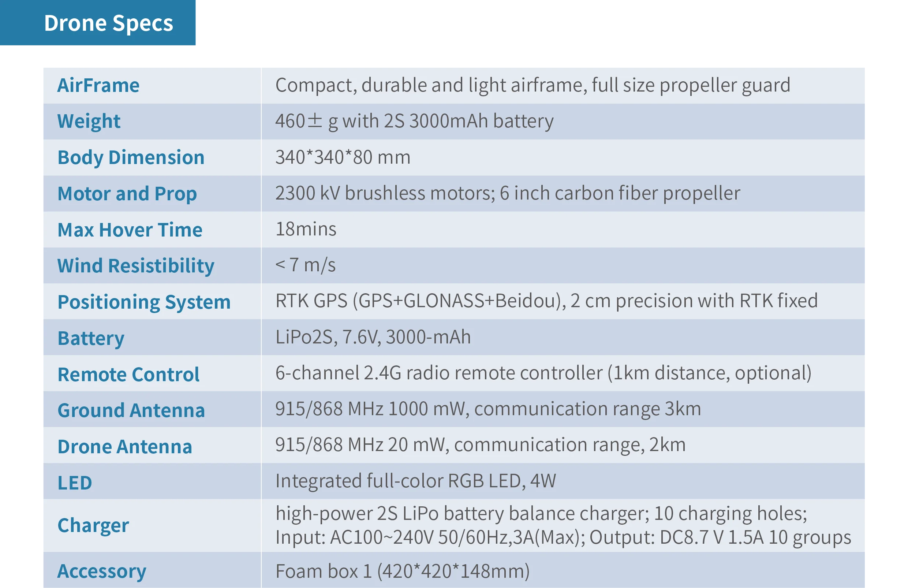Select the Foam box accessory text
This screenshot has height=588, width=908.
403,571
